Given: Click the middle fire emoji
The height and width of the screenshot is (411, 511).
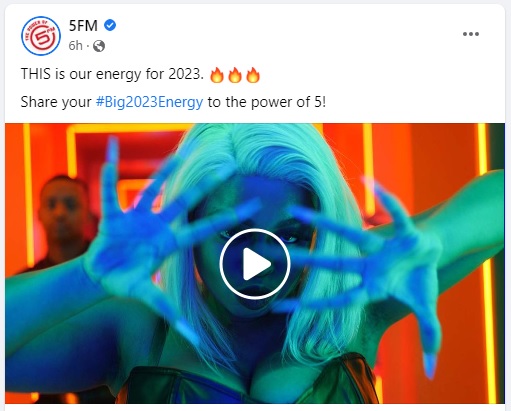Looking at the screenshot, I should coord(235,75).
